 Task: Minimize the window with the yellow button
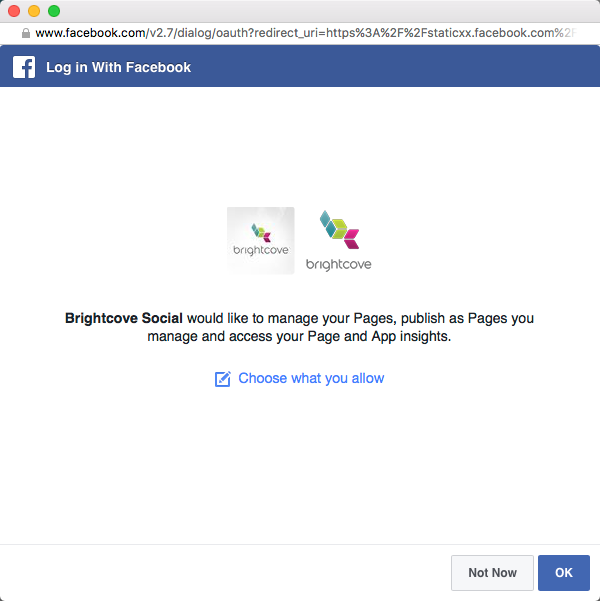tap(34, 11)
